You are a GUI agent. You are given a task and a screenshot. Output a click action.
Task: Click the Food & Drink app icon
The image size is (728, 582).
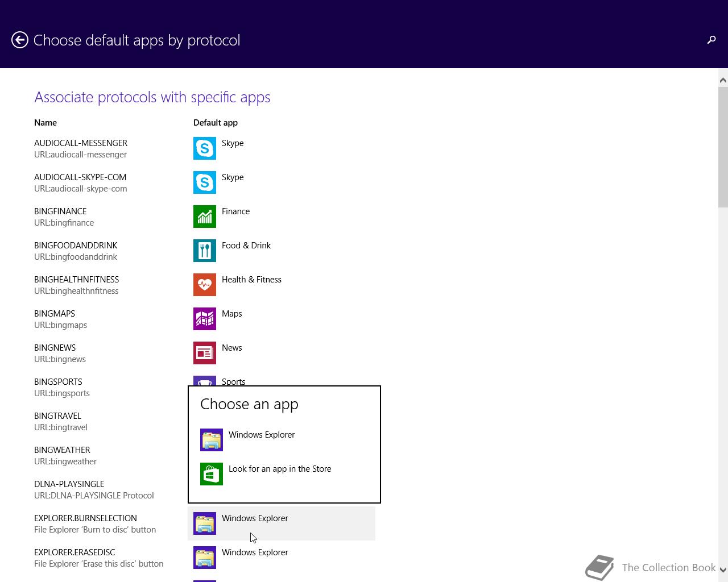[x=205, y=251]
